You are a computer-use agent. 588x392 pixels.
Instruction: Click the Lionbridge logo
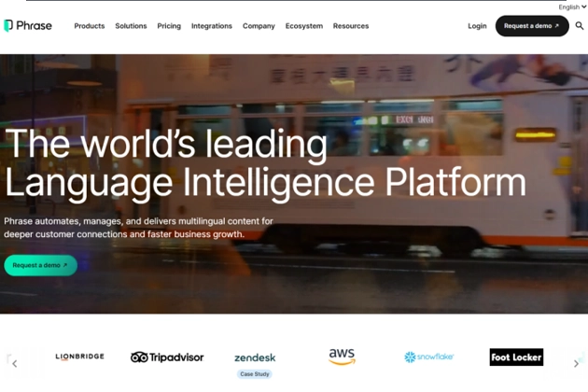pos(79,357)
